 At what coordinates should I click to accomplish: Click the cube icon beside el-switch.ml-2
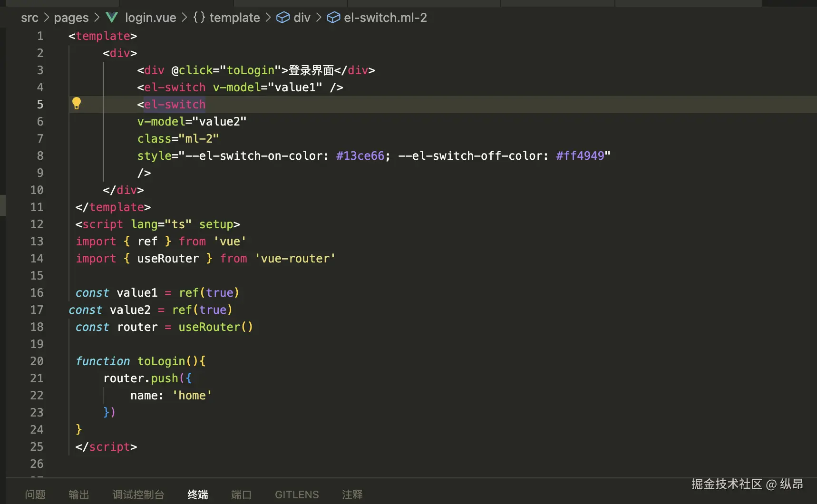click(333, 18)
